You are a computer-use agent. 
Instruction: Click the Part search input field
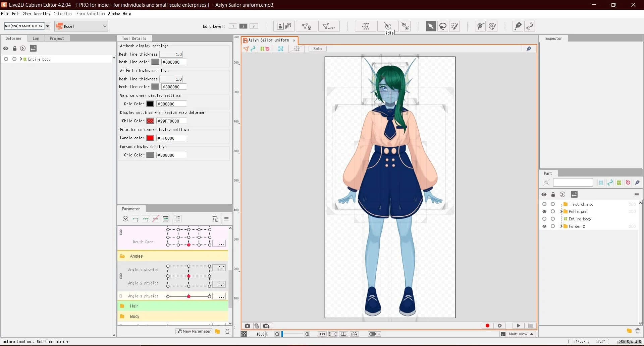(573, 183)
